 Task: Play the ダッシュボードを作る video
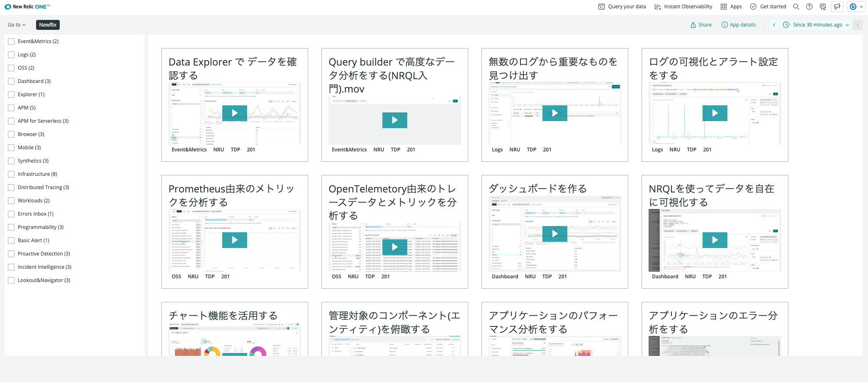555,234
